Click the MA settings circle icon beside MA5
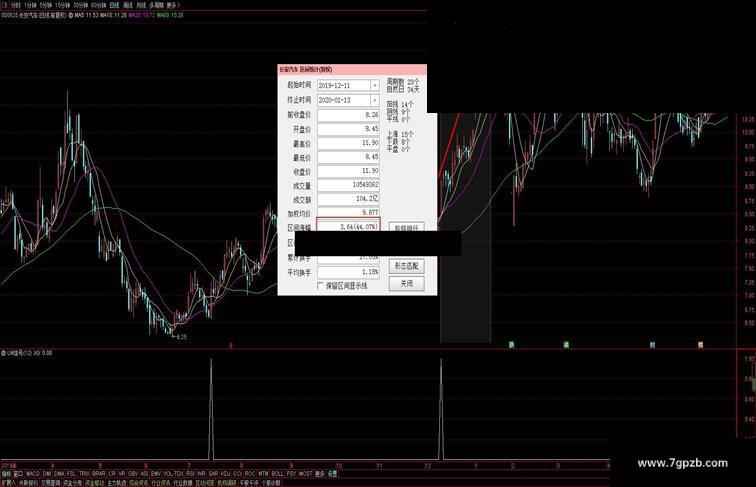Viewport: 756px width, 487px height. (x=70, y=15)
